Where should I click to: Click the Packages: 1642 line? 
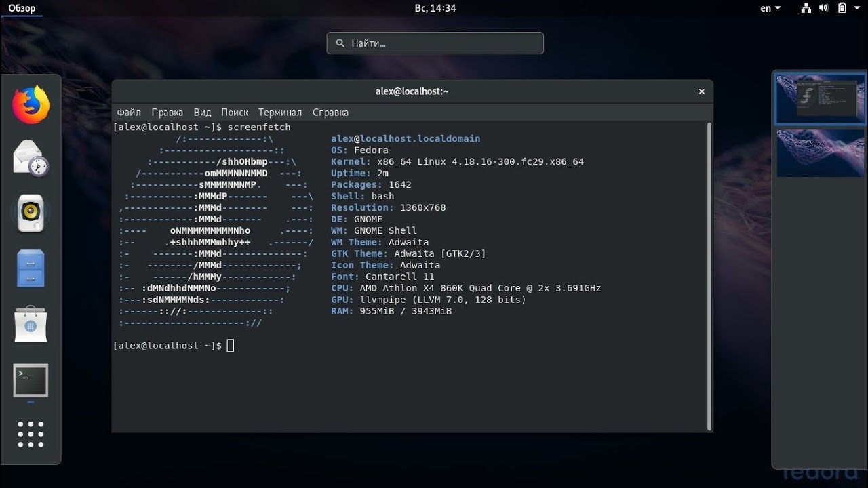(371, 185)
